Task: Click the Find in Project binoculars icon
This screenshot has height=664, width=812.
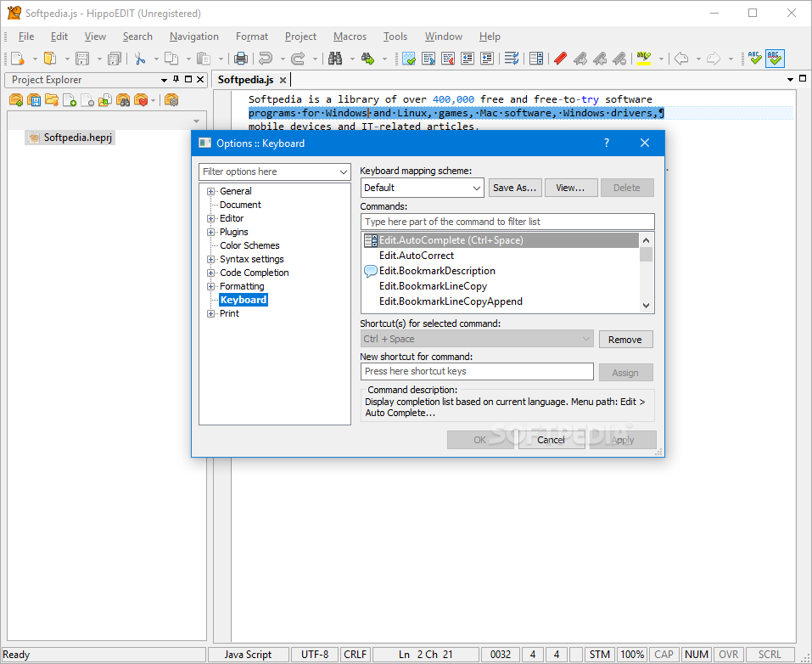Action: 123,100
